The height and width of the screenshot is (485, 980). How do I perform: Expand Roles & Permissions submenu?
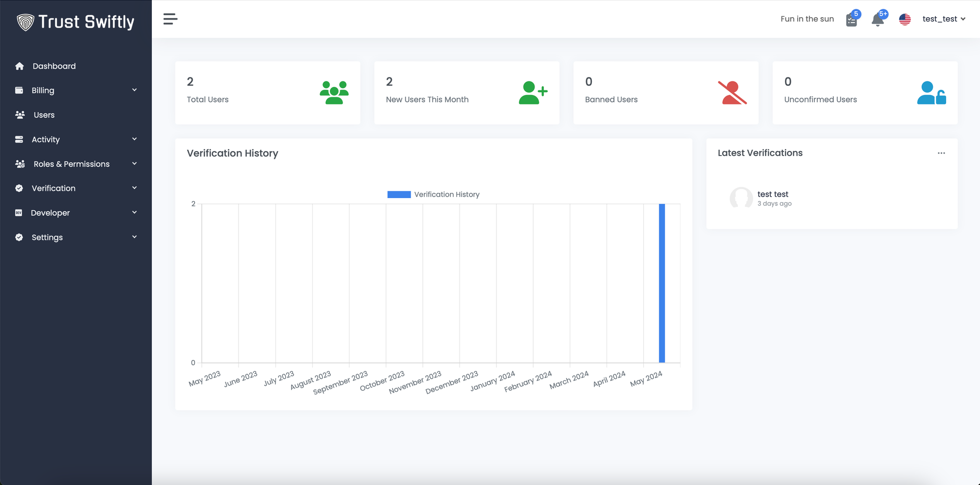(x=76, y=164)
